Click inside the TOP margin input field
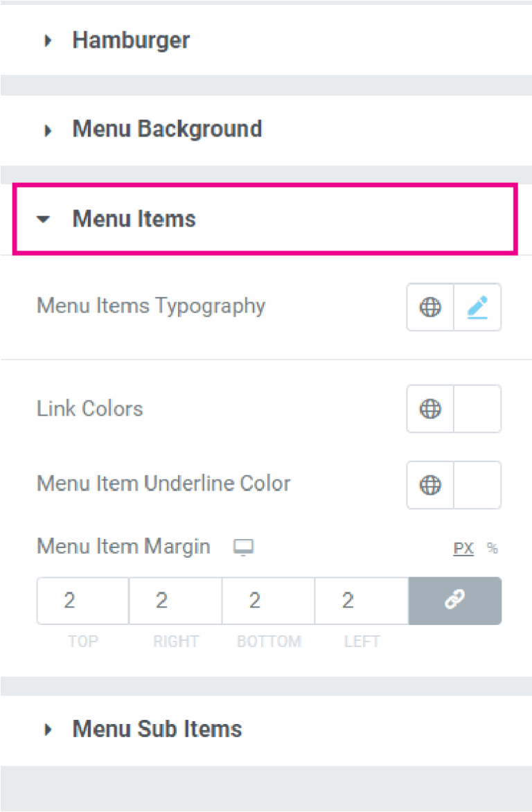Image resolution: width=532 pixels, height=812 pixels. tap(82, 601)
